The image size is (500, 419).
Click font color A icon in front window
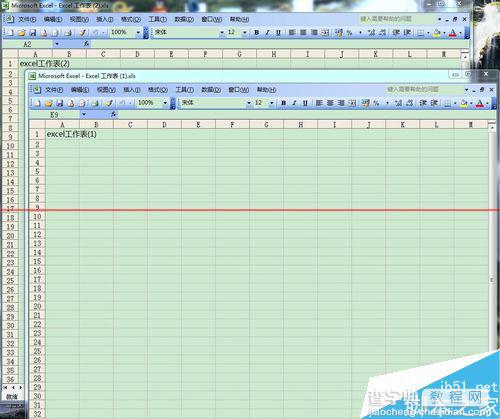[479, 103]
